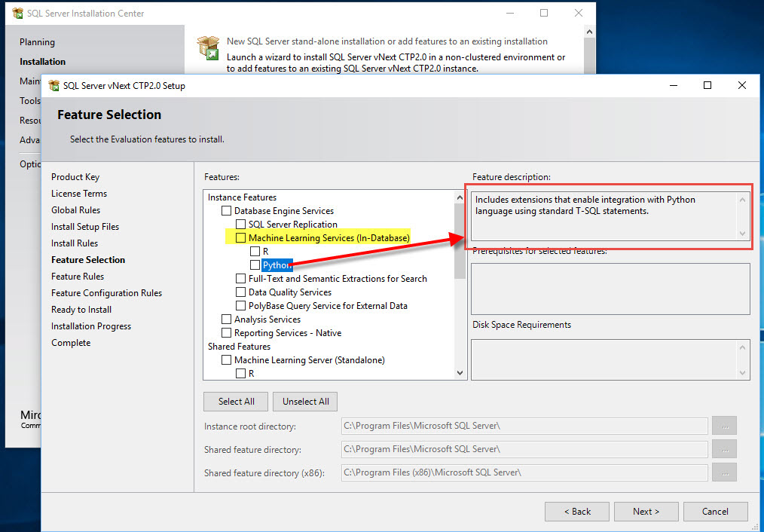This screenshot has height=532, width=764.
Task: Open Planning in Installation Center sidebar
Action: click(x=37, y=42)
